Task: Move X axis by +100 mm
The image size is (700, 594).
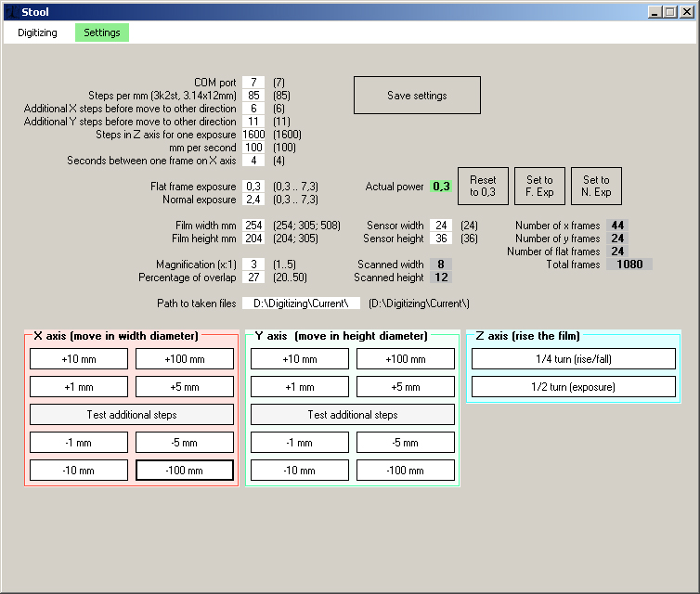Action: 184,359
